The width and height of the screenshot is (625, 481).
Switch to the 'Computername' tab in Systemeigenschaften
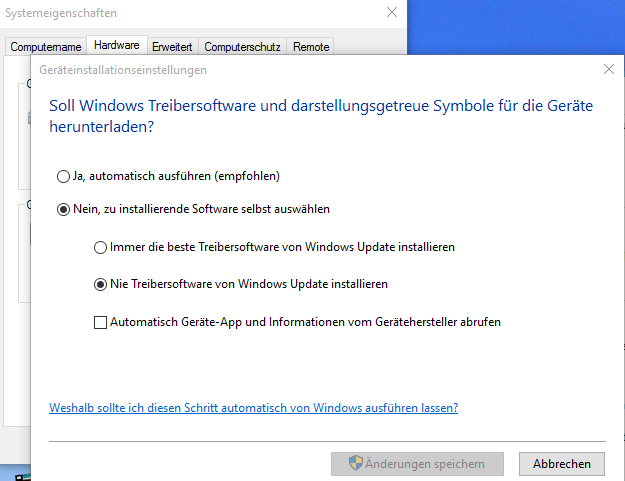point(46,47)
